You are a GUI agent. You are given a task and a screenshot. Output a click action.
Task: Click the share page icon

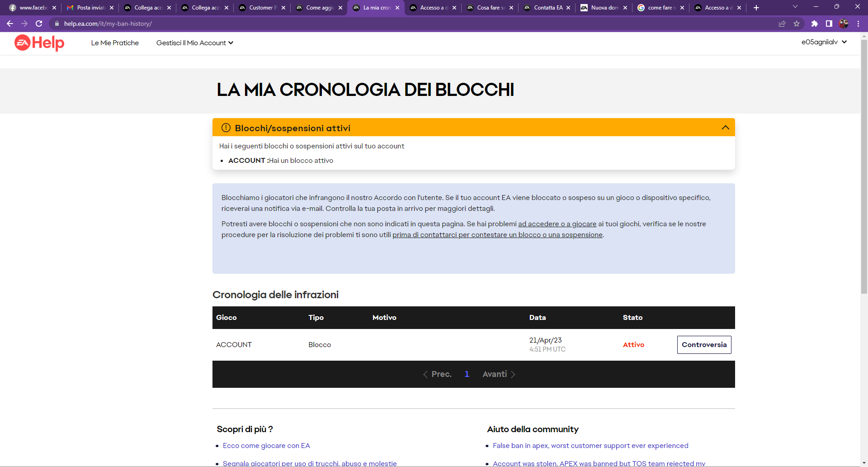pos(782,24)
